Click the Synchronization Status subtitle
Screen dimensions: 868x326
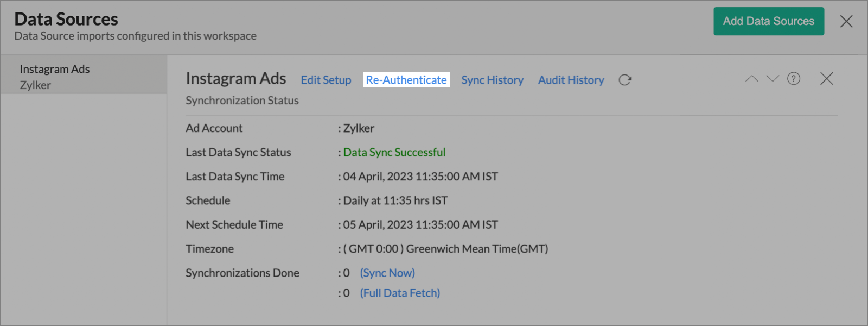[x=242, y=101]
